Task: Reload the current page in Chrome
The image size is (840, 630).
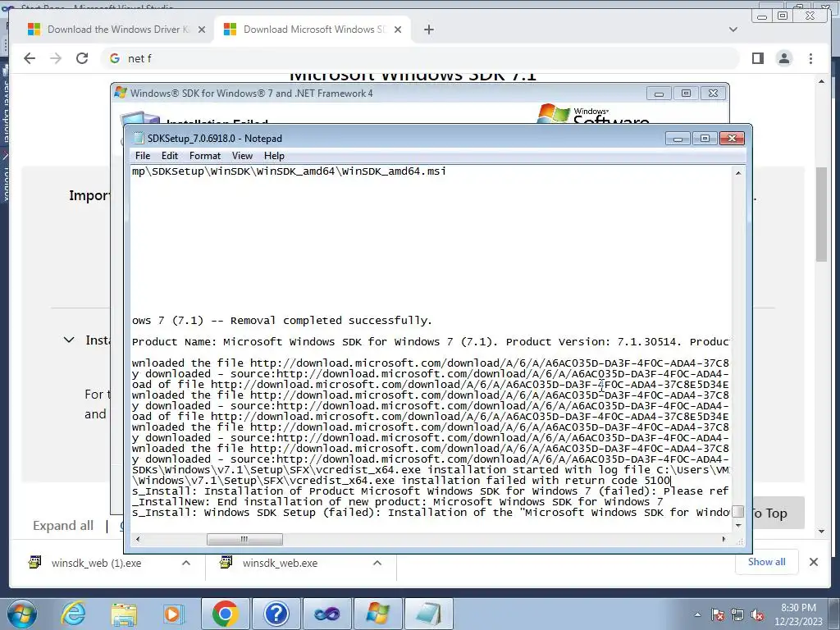Action: (82, 58)
